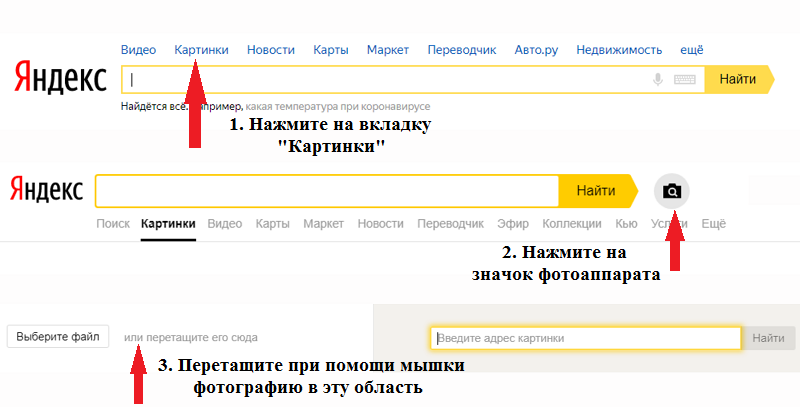Image resolution: width=800 pixels, height=407 pixels.
Task: Click 'или перетащите его сюда' drop area text
Action: (191, 338)
